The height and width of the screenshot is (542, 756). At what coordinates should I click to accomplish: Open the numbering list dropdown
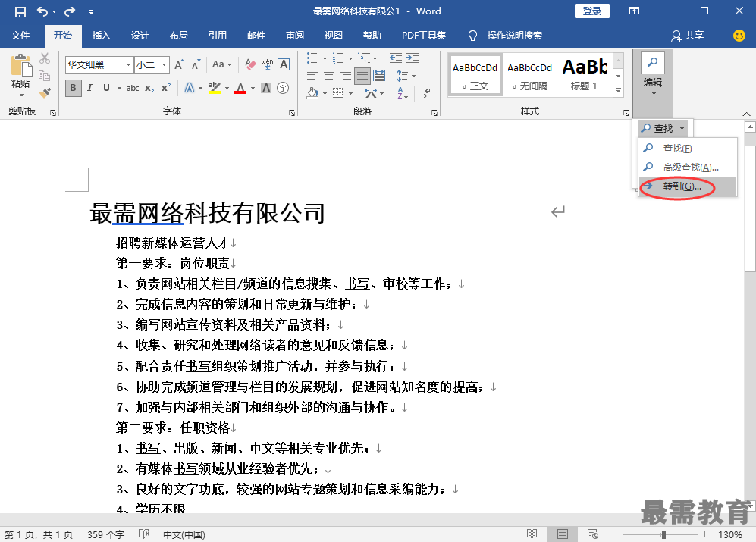pyautogui.click(x=350, y=59)
